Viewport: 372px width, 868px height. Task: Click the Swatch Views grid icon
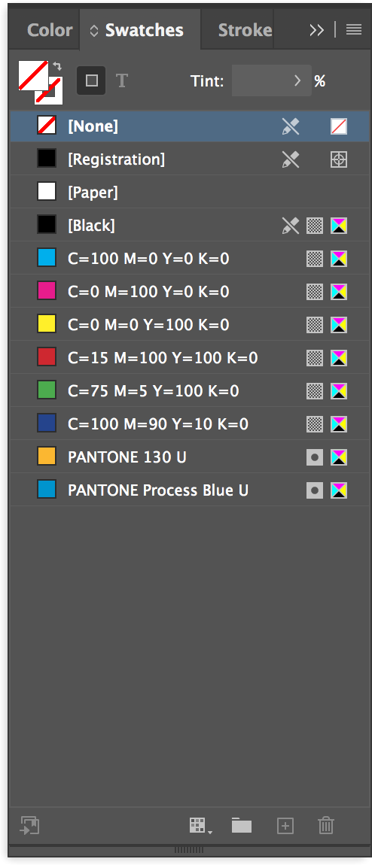point(201,826)
